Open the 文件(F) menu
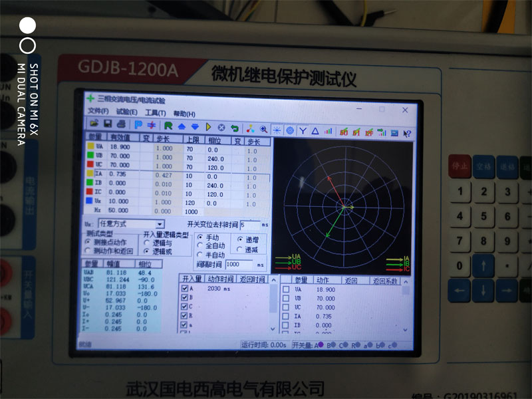 tap(98, 111)
